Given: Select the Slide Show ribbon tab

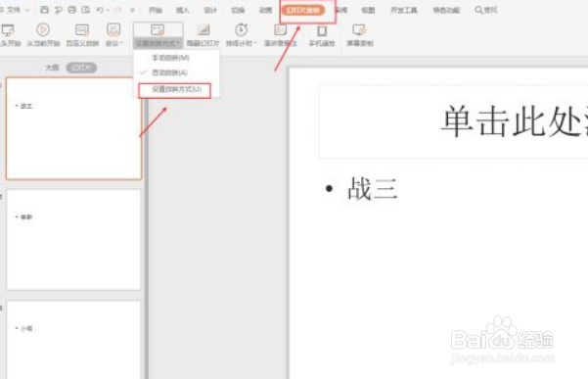Looking at the screenshot, I should click(303, 10).
